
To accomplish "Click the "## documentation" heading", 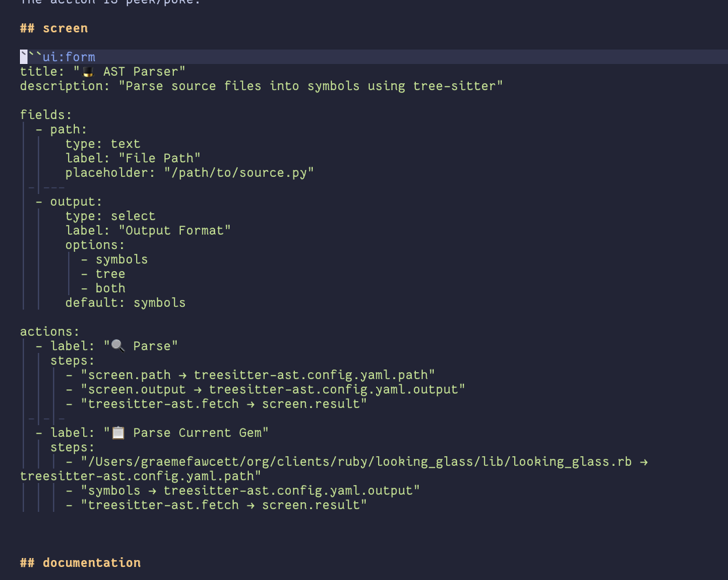I will (x=80, y=563).
